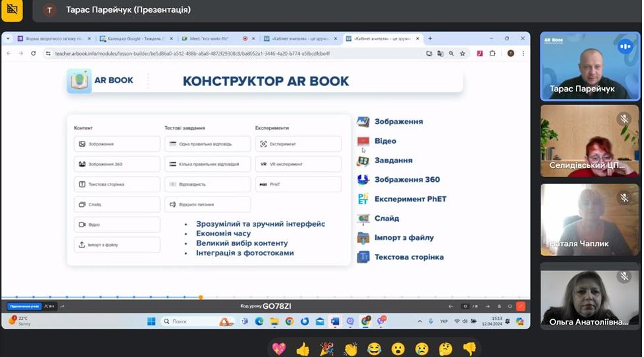The image size is (644, 357).
Task: Click the blue Підключення учнів button
Action: pos(24,306)
